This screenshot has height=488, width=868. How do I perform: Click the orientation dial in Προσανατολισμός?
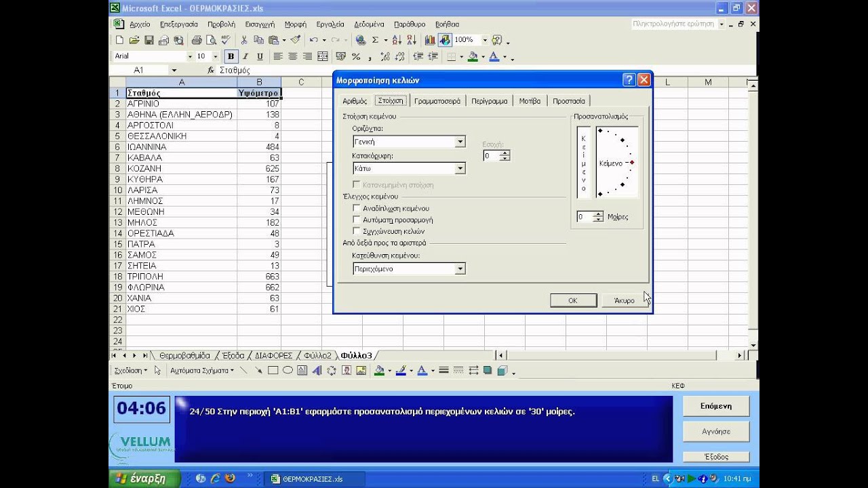tap(616, 162)
